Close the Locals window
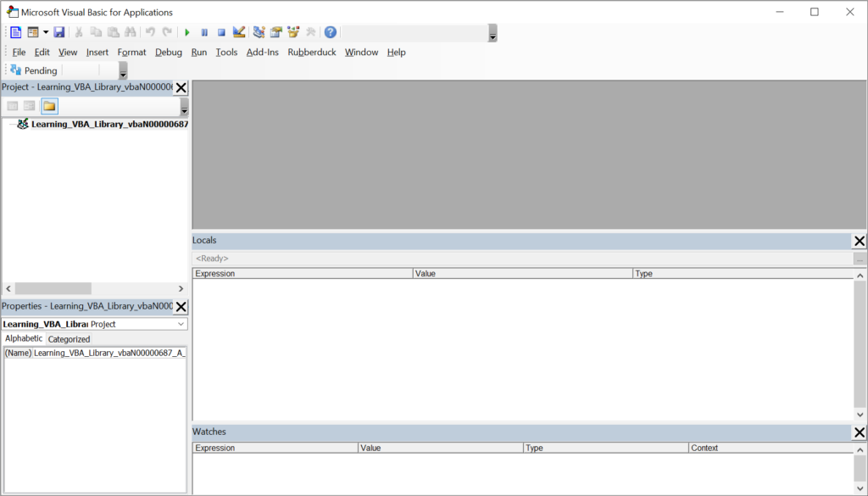The image size is (868, 496). click(x=860, y=241)
